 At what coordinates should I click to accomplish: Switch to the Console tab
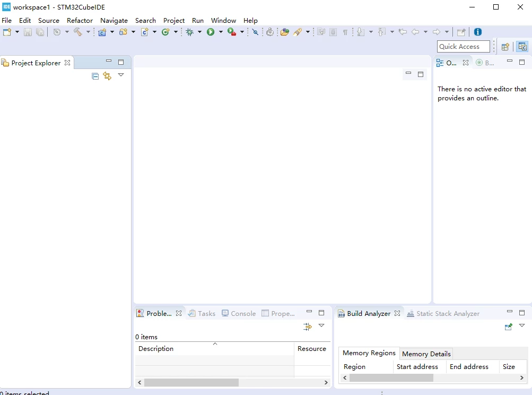[239, 313]
